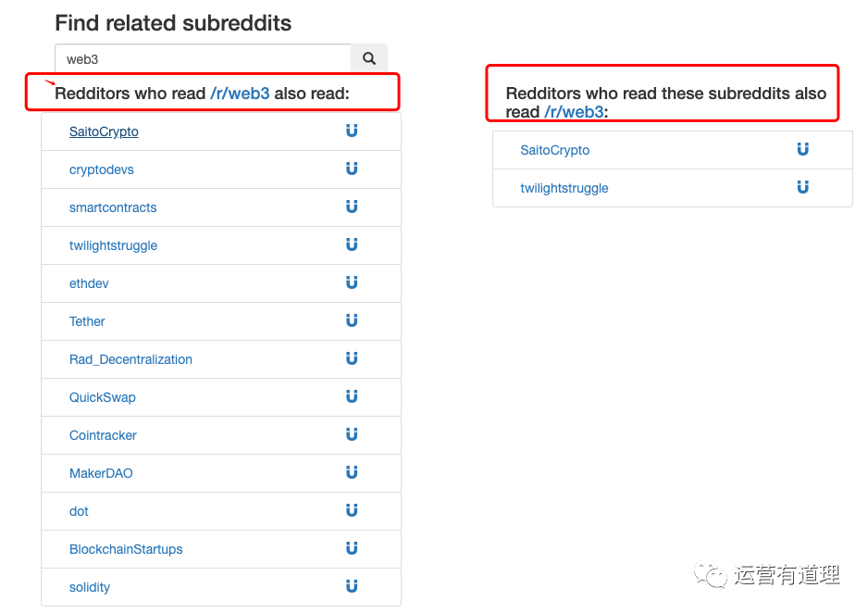The height and width of the screenshot is (613, 868).
Task: Open SaitoCrypto link in the right list
Action: click(554, 150)
